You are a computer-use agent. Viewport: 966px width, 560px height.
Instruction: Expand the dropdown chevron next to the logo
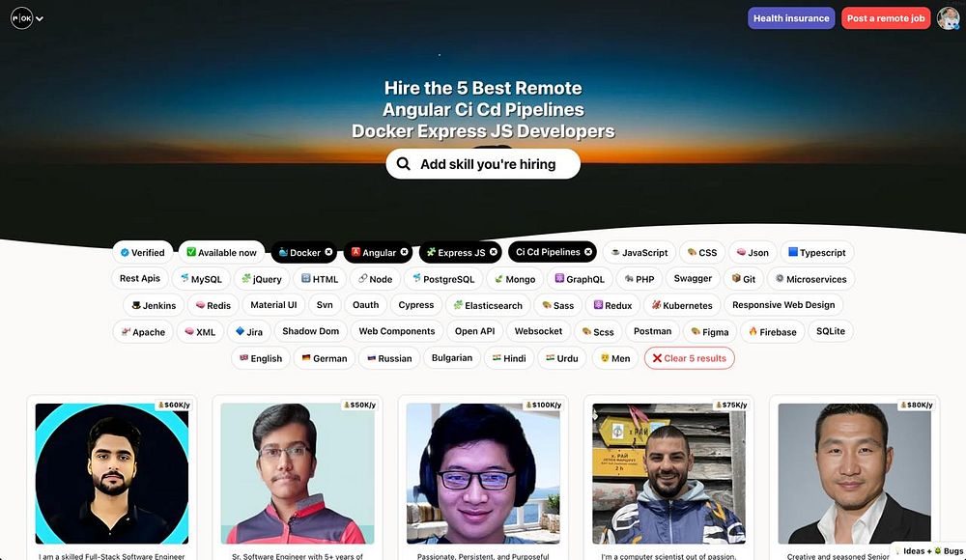coord(40,19)
